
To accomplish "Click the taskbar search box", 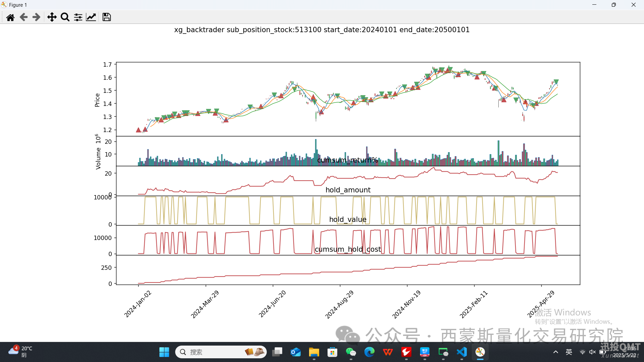I will (221, 352).
